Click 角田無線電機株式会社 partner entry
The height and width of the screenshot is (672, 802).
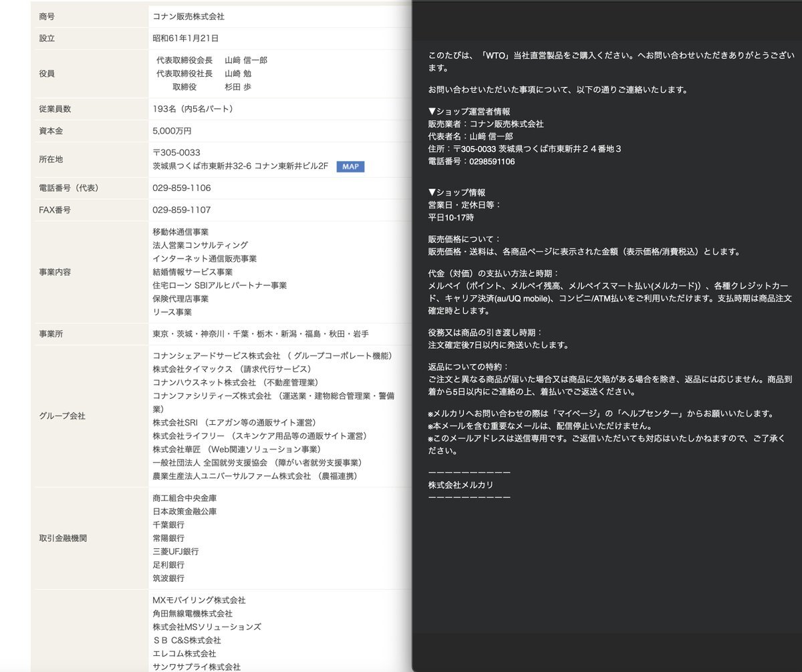click(x=192, y=614)
